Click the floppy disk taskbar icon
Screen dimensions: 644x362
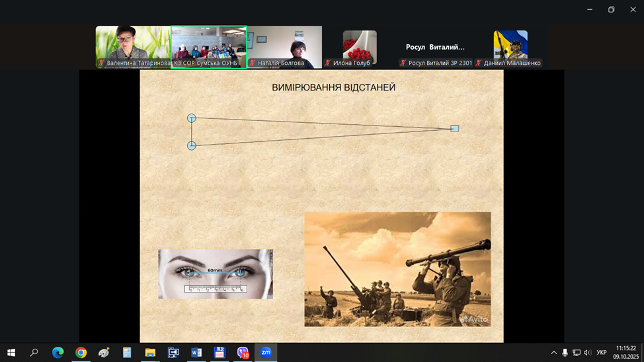point(220,353)
